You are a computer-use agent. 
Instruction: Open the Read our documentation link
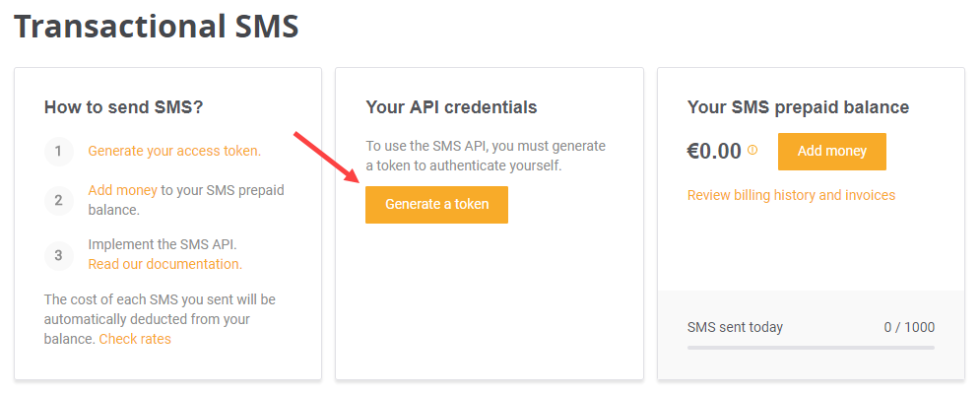click(x=164, y=264)
